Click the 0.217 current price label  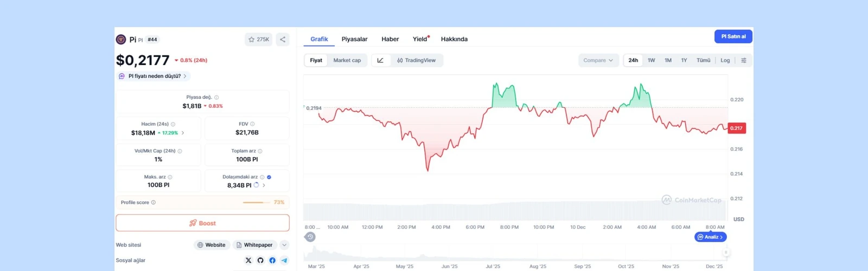(736, 128)
